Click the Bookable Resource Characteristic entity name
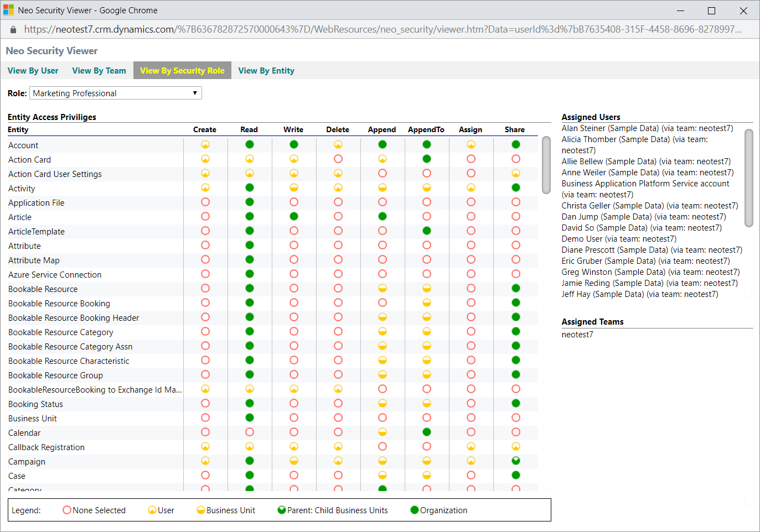 (69, 361)
